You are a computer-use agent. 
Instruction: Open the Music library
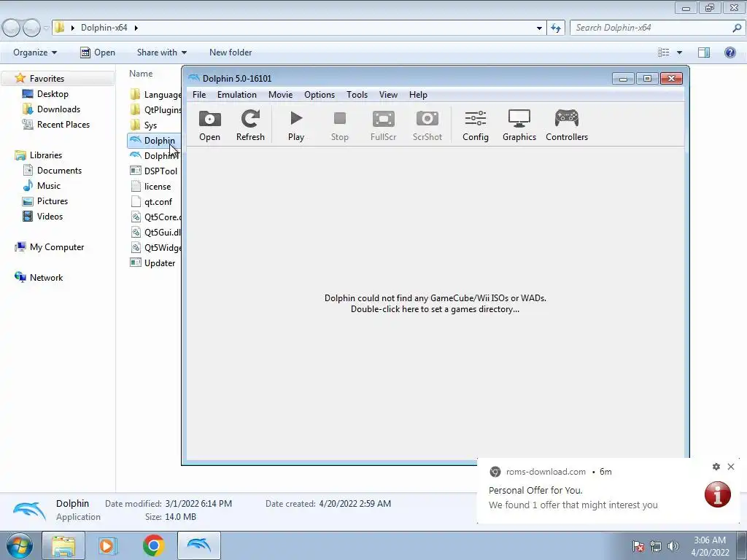(x=42, y=186)
